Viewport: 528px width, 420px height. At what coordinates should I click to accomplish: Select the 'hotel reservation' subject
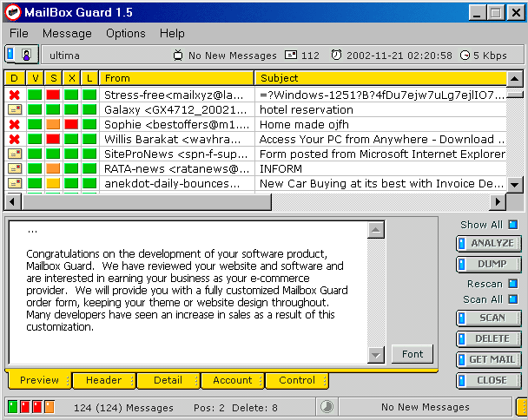306,109
